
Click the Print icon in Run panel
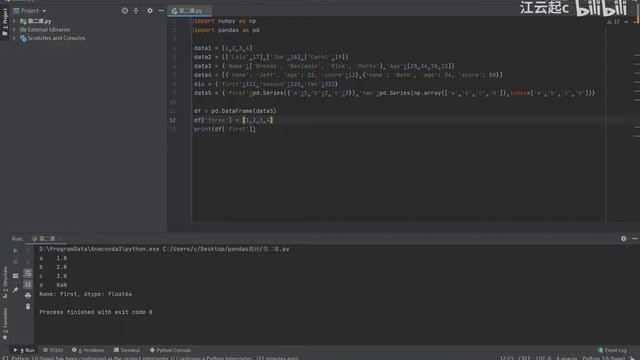pos(28,296)
